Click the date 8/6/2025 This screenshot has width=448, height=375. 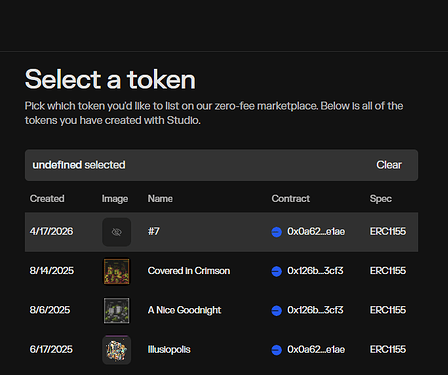tap(50, 310)
